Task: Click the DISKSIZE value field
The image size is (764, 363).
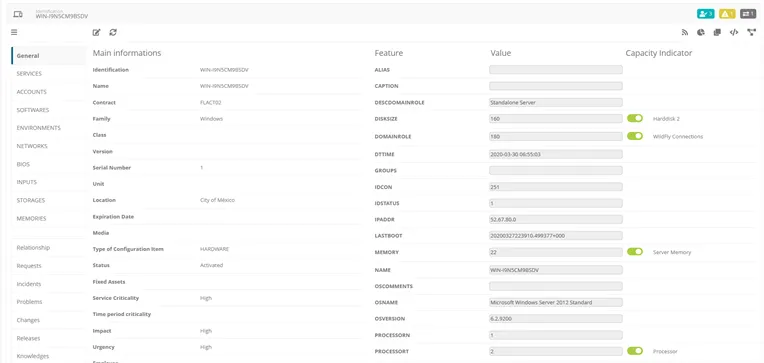Action: 555,119
